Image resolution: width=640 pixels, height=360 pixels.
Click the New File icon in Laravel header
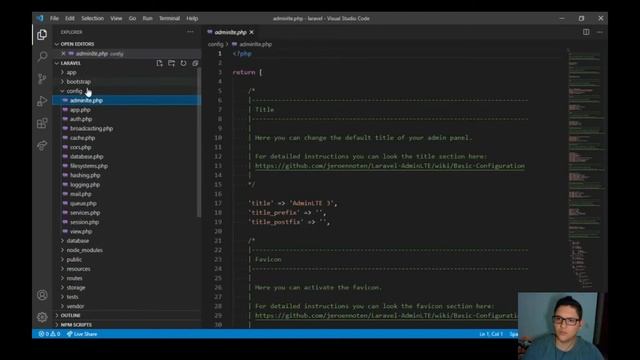coord(159,63)
